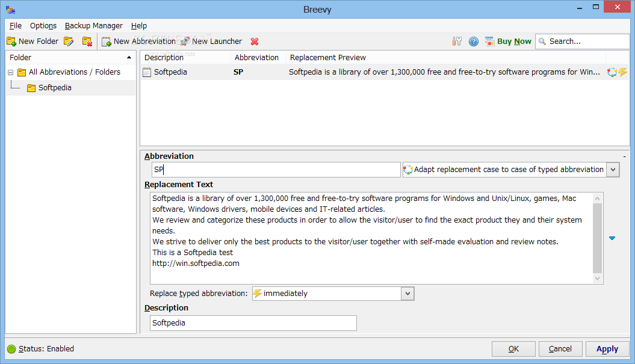635x364 pixels.
Task: Click the Description input field
Action: tap(253, 323)
